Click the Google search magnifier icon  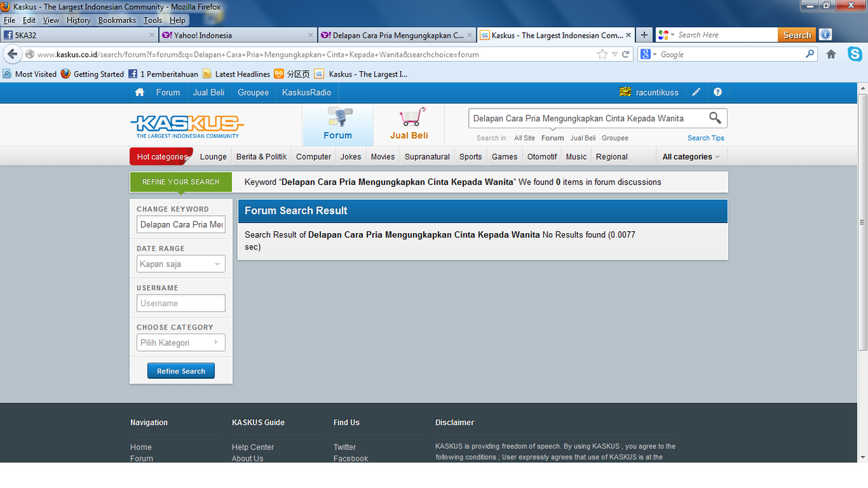(808, 54)
